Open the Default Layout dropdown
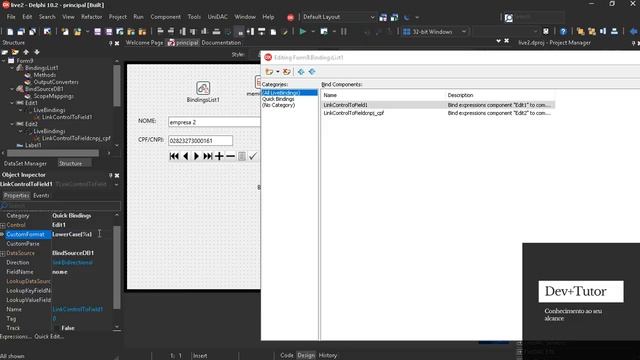The height and width of the screenshot is (360, 640). click(372, 17)
